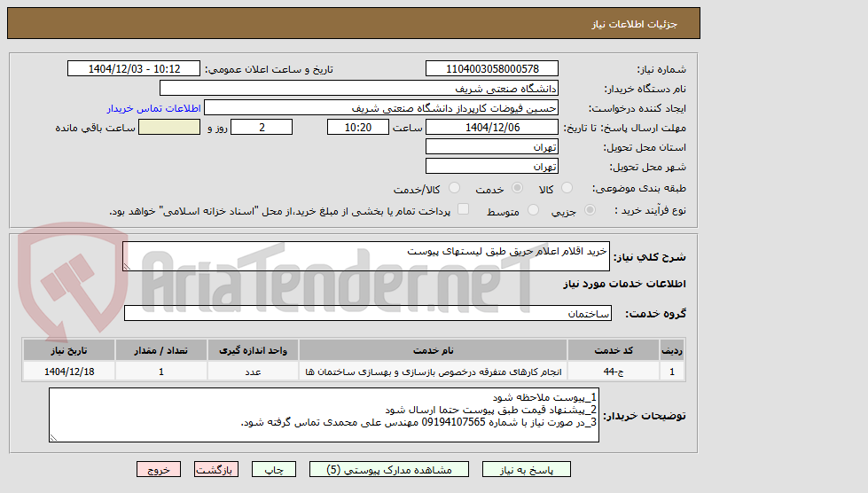Click the چاپ print button
The image size is (868, 493).
(x=273, y=470)
